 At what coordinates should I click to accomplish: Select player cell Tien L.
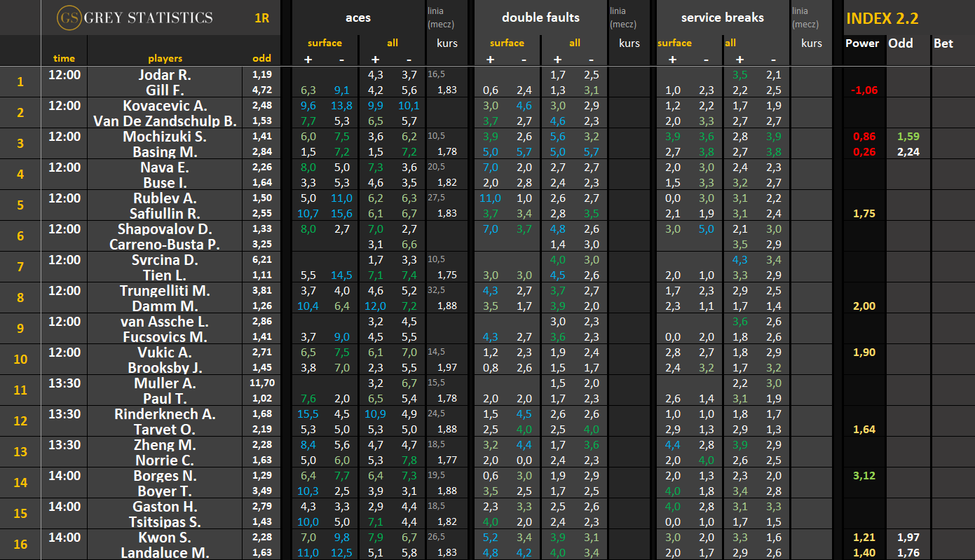click(165, 275)
